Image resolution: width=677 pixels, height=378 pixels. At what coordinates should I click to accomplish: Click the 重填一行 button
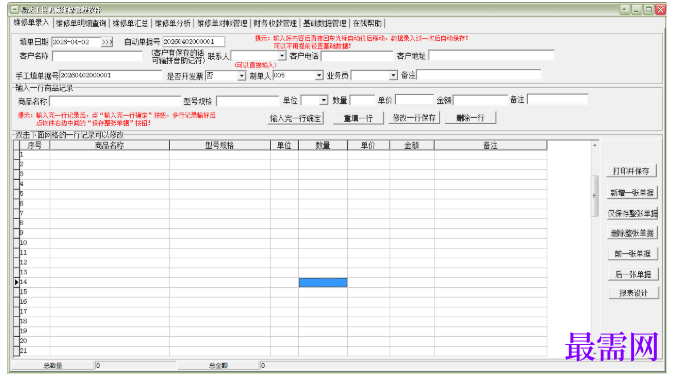358,118
